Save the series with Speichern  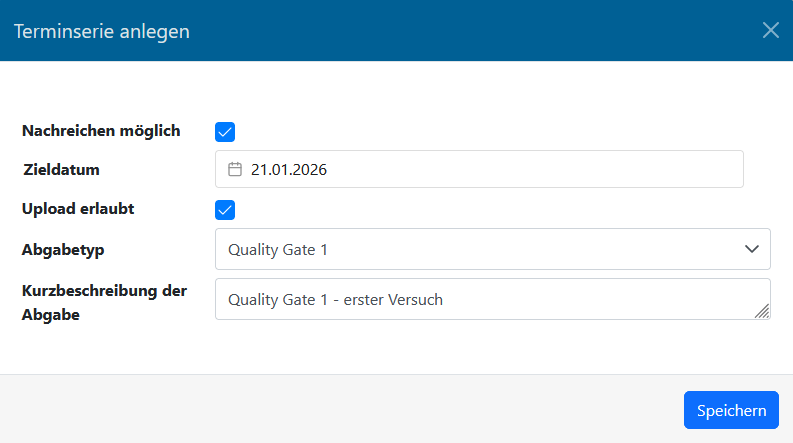pos(731,410)
